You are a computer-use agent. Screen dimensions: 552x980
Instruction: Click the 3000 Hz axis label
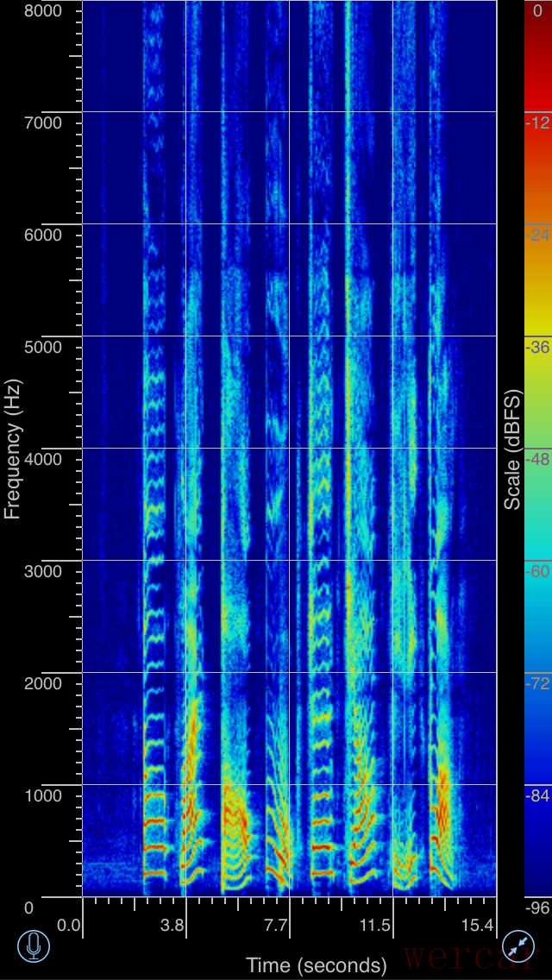point(43,571)
